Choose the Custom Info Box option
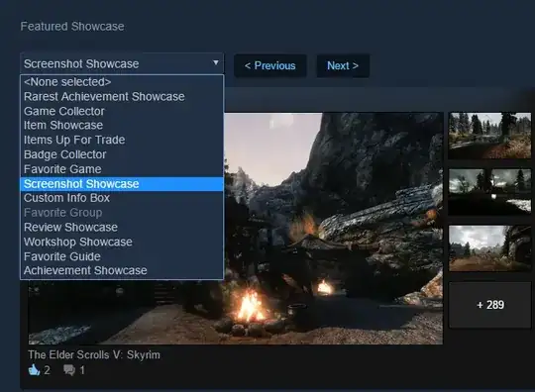 pyautogui.click(x=122, y=198)
